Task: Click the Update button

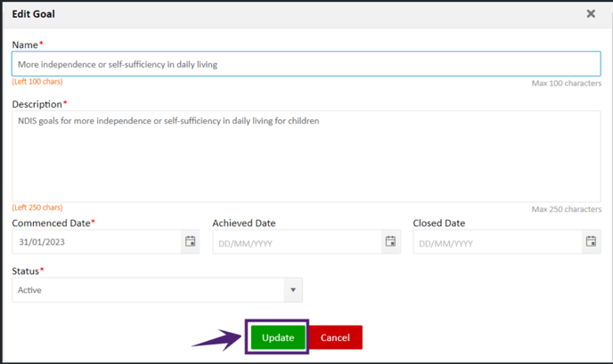Action: pyautogui.click(x=278, y=337)
